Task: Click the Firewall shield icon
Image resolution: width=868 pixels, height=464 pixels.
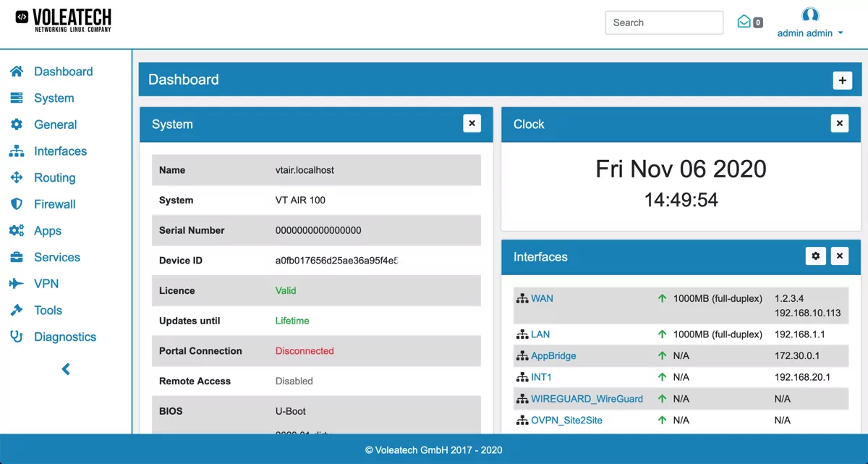Action: tap(17, 204)
